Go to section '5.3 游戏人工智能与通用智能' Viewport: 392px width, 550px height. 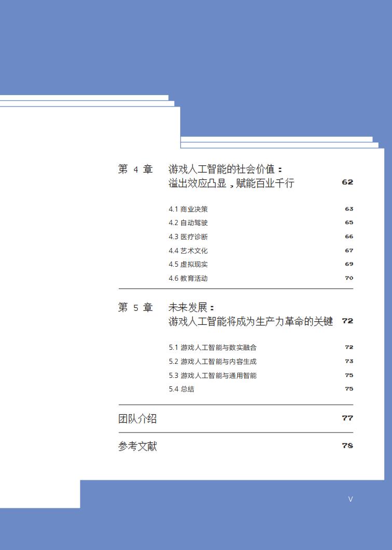(x=213, y=376)
